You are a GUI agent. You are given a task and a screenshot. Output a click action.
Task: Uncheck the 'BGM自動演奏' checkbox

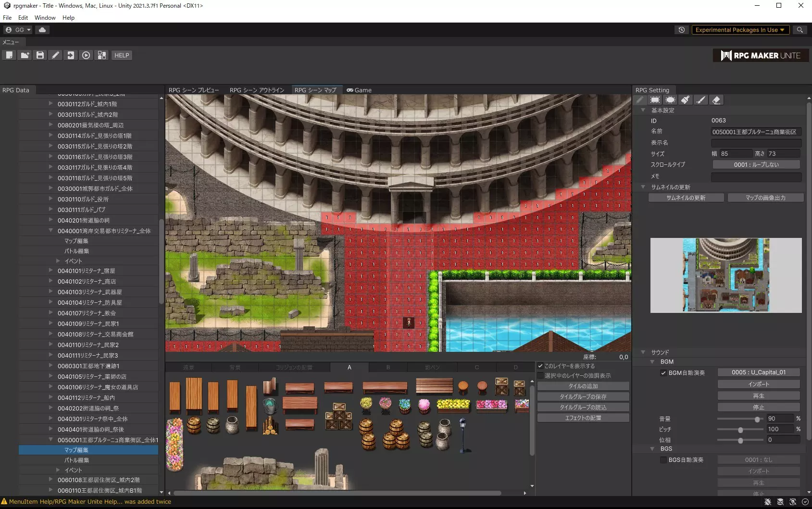pyautogui.click(x=663, y=372)
